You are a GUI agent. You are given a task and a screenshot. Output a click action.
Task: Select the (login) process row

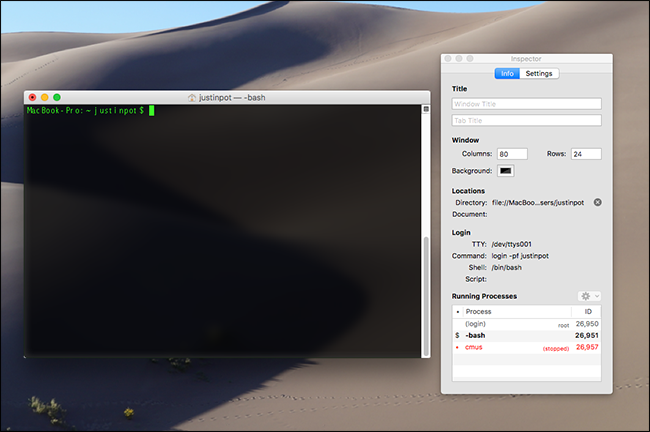point(526,324)
